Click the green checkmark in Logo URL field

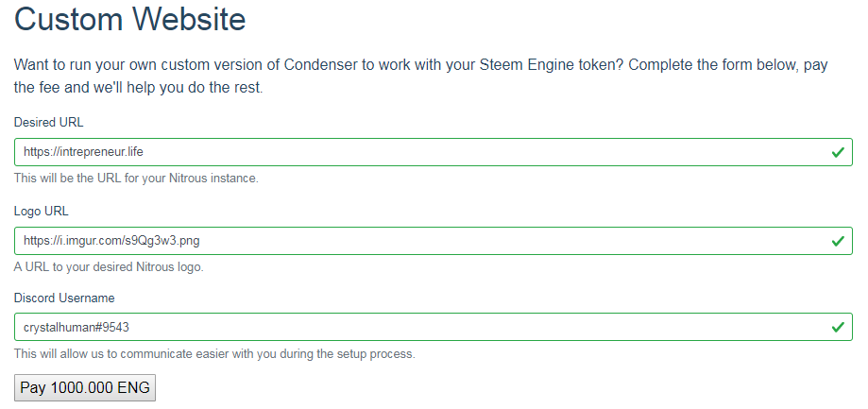coord(838,241)
